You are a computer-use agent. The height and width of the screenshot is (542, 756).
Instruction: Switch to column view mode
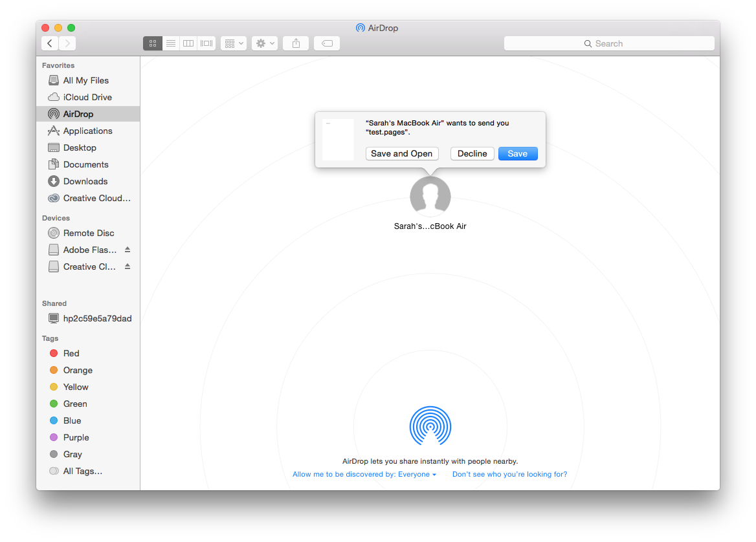point(188,43)
